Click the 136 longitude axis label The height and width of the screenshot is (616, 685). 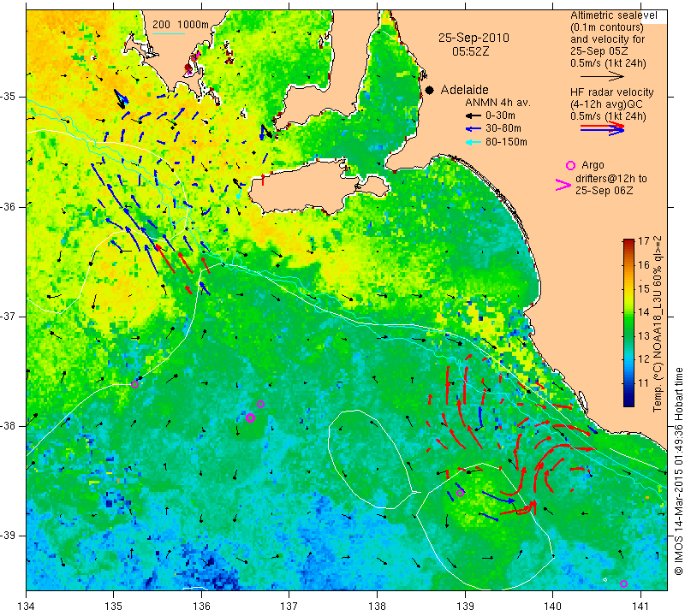(x=201, y=606)
